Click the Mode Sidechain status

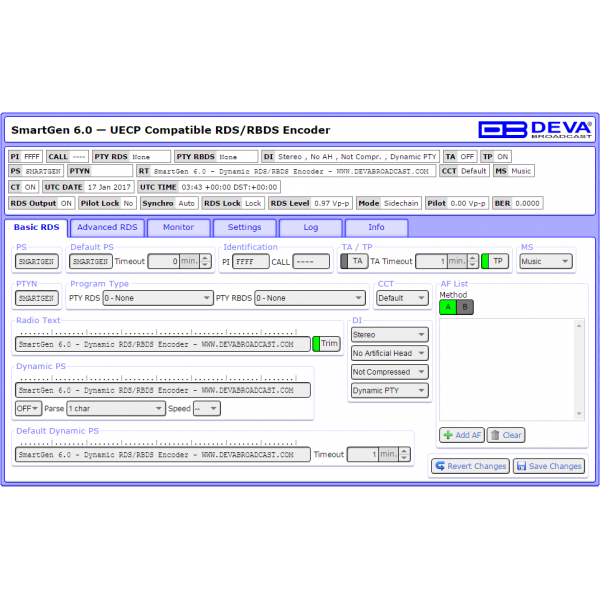coord(388,203)
